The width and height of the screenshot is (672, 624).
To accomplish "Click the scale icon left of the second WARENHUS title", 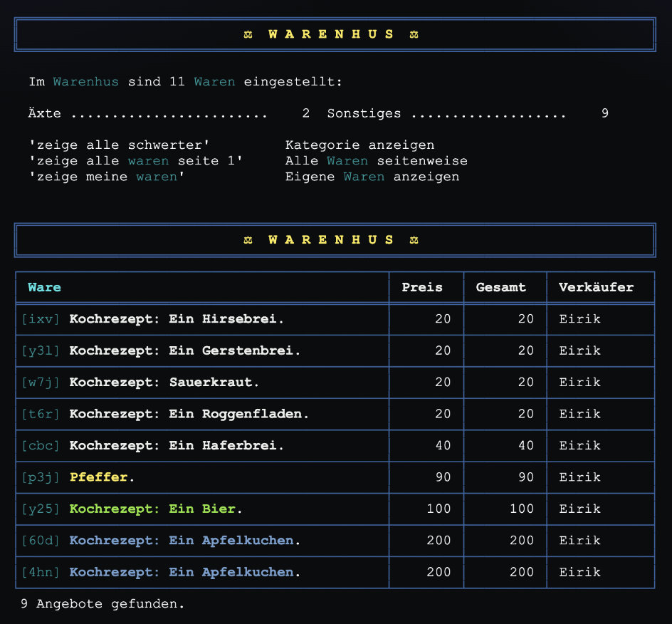I will (x=248, y=240).
